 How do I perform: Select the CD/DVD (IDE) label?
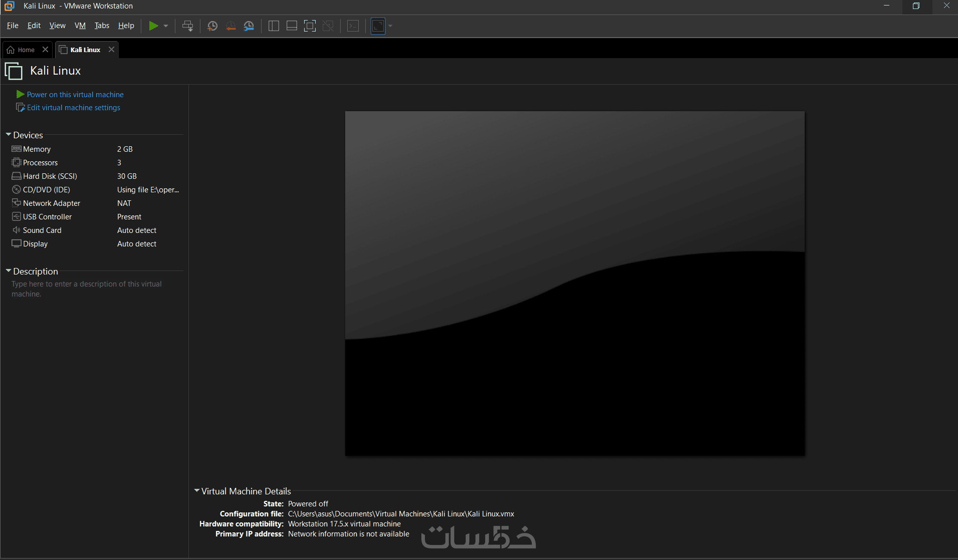(47, 190)
